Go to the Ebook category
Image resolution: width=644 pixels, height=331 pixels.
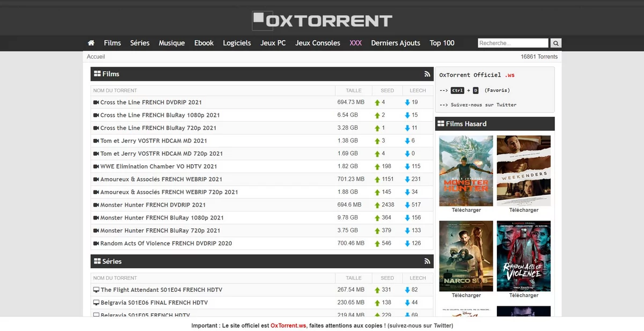pyautogui.click(x=204, y=43)
